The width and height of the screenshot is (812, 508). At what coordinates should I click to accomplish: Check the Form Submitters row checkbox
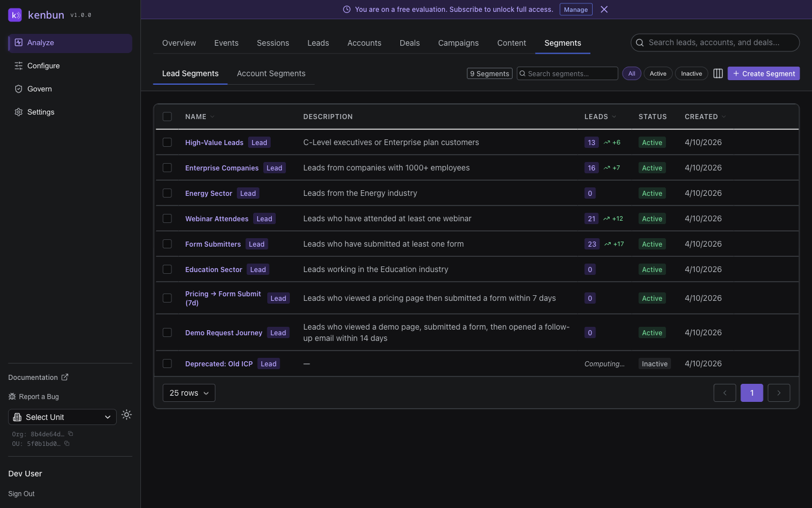point(167,244)
